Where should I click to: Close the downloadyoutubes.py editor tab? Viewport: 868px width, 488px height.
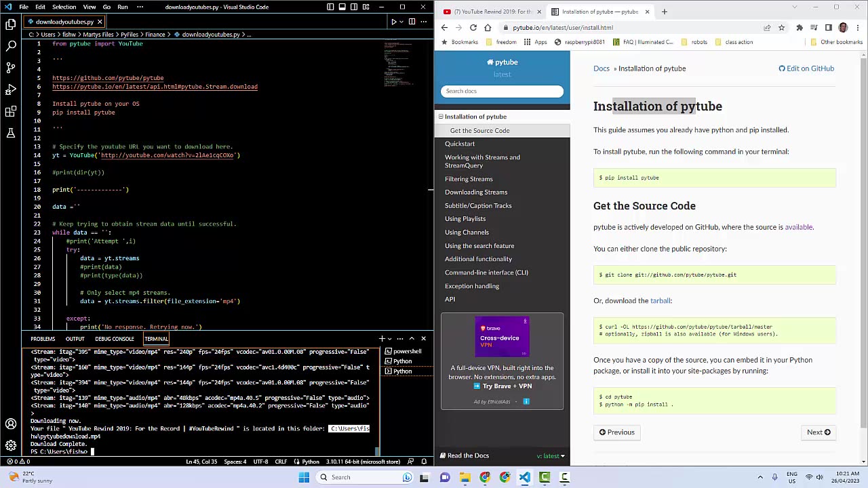click(99, 22)
